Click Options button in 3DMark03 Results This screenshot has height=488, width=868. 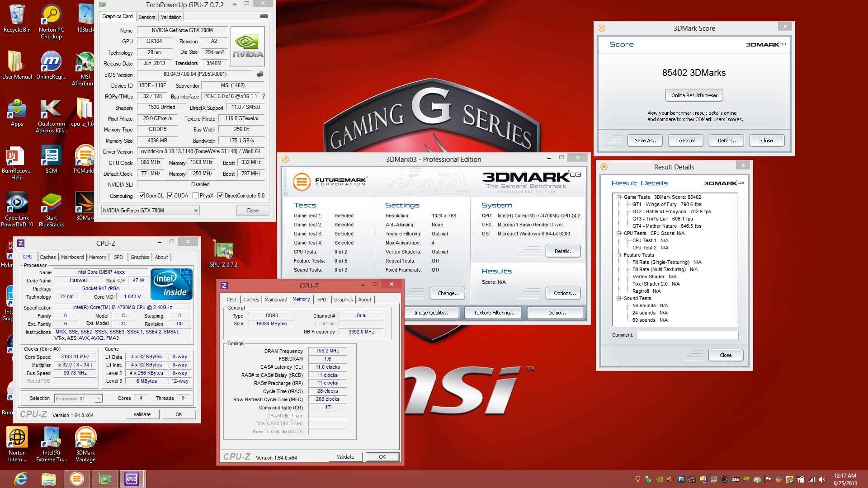tap(564, 293)
